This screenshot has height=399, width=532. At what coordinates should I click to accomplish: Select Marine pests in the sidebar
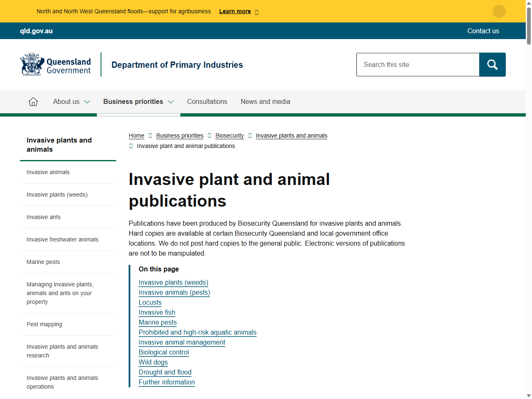coord(43,262)
